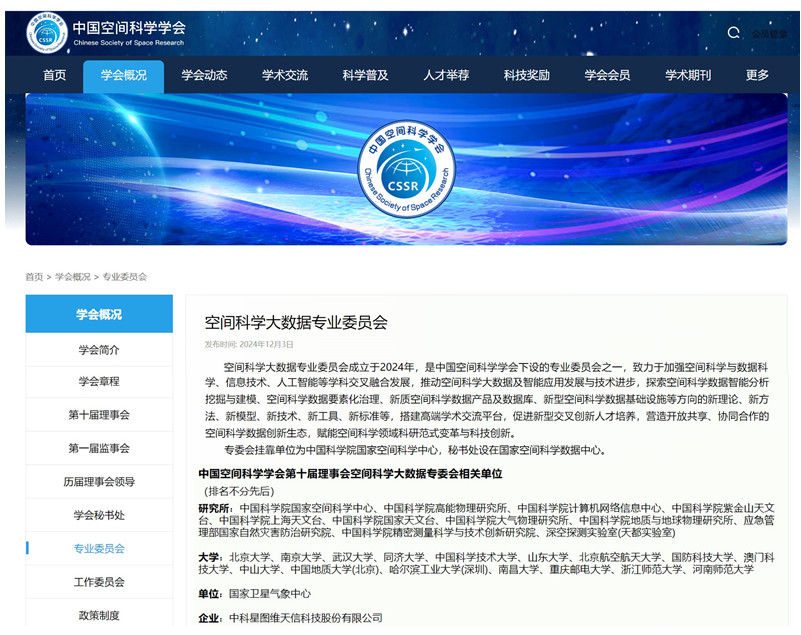Image resolution: width=801 pixels, height=635 pixels.
Task: Open 第十届理事会 in the sidebar
Action: point(99,415)
